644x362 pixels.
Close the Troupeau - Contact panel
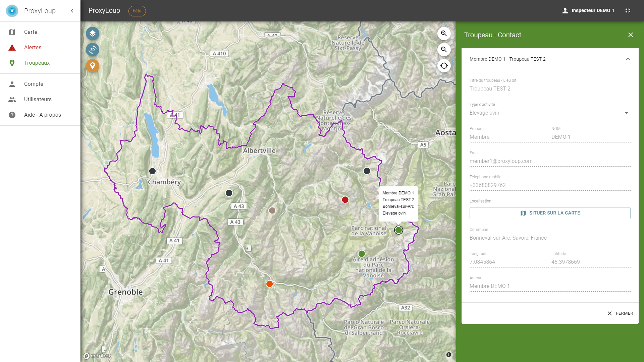(631, 35)
